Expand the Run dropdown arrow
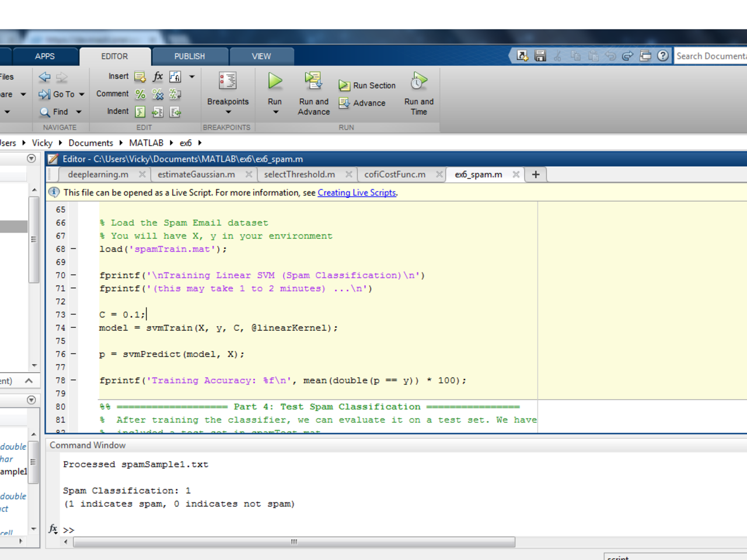747x560 pixels. pyautogui.click(x=275, y=112)
